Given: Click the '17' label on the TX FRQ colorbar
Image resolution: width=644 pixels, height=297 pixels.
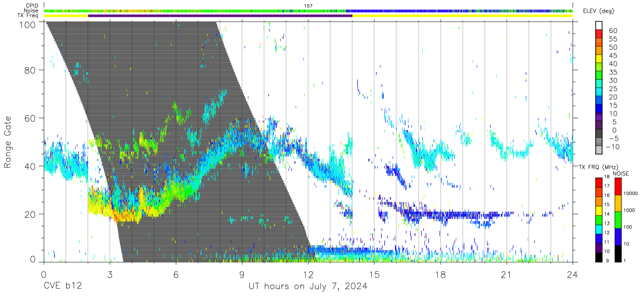Looking at the screenshot, I should click(x=607, y=186).
